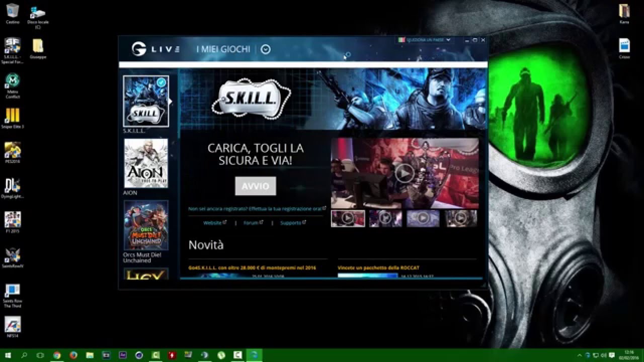Open Google Chrome from taskbar

tap(57, 355)
